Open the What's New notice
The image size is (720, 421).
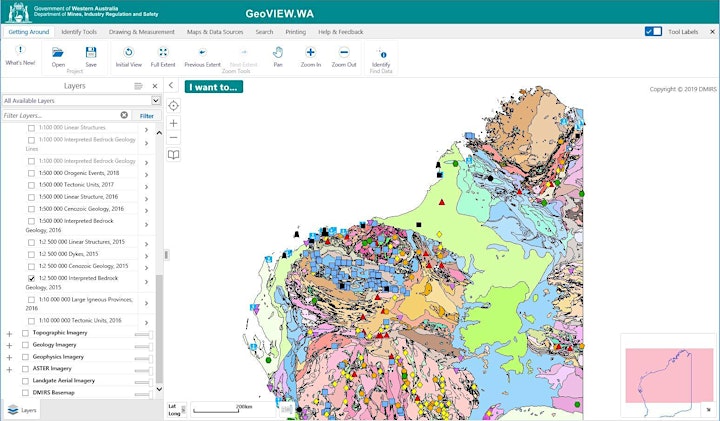(x=20, y=55)
